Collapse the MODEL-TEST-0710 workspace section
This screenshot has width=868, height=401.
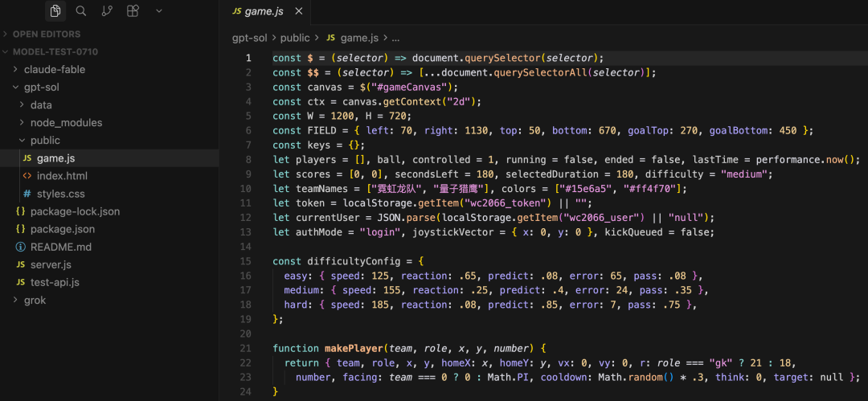[109, 51]
